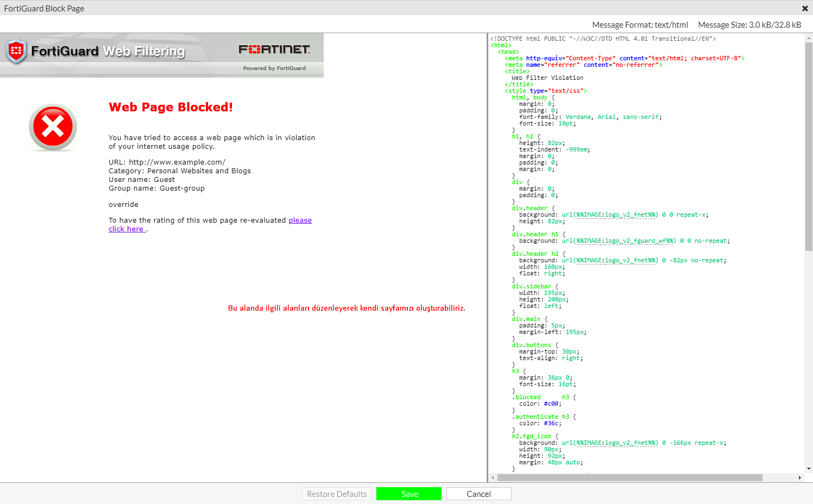Click the 'User name: Guest' line
The height and width of the screenshot is (504, 813).
click(142, 179)
